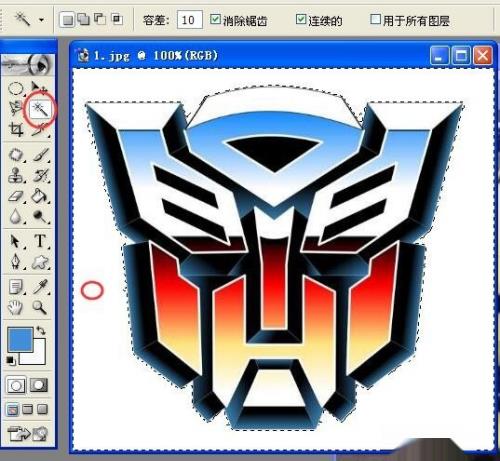Maximize the 1.jpg document window

pyautogui.click(x=461, y=55)
